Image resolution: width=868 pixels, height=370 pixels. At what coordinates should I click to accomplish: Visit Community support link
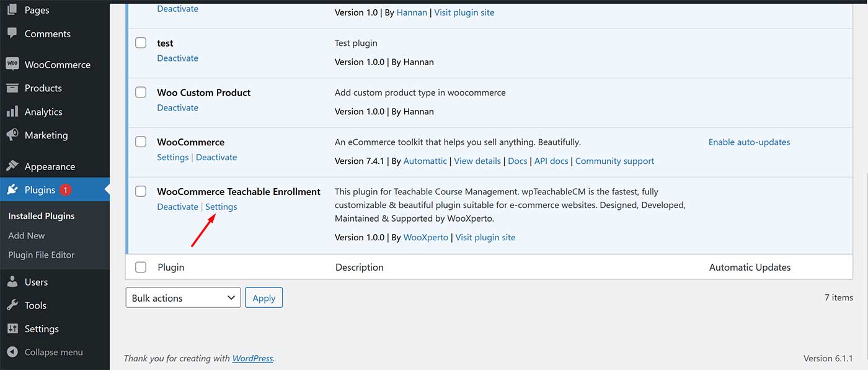[615, 161]
